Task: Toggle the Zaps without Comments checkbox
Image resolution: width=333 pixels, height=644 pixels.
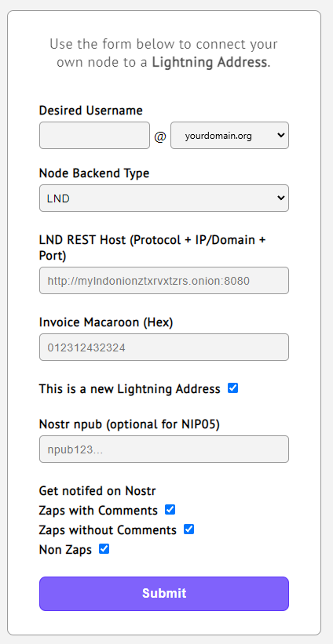Action: (x=188, y=529)
